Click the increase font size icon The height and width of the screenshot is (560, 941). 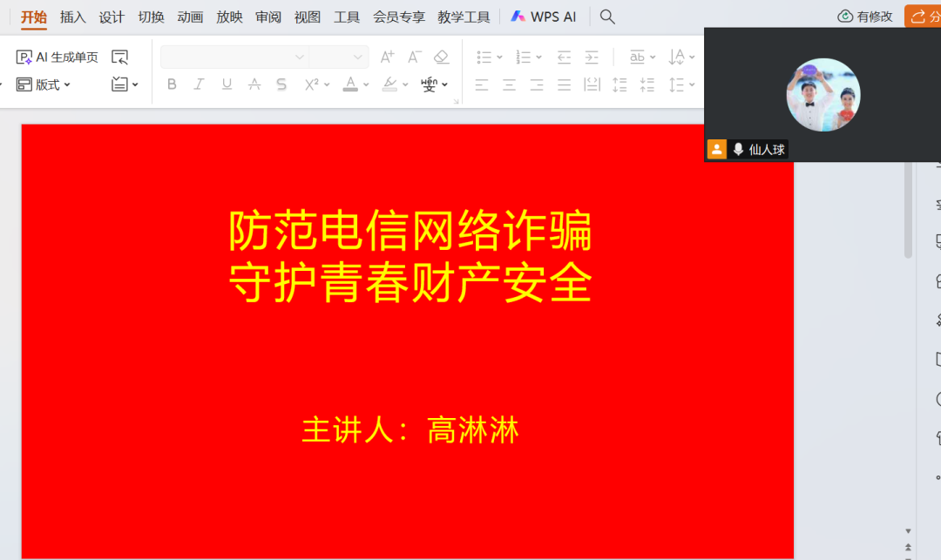pyautogui.click(x=388, y=57)
